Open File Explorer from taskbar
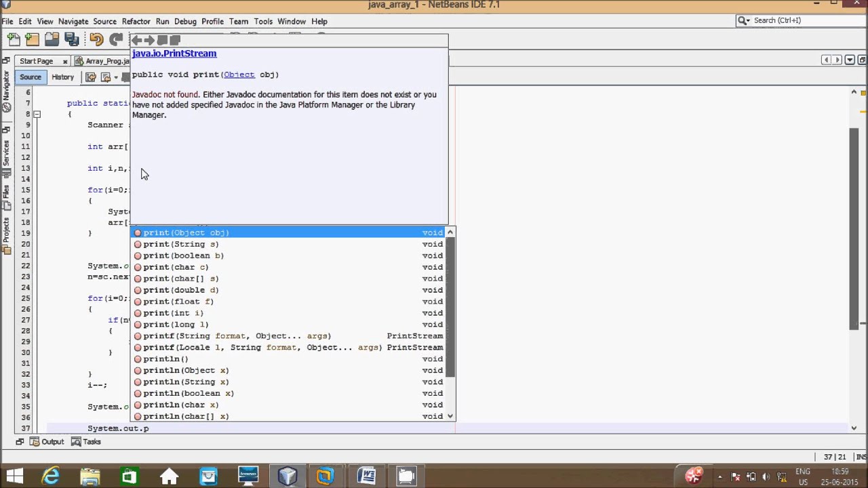Viewport: 868px width, 488px height. (90, 476)
